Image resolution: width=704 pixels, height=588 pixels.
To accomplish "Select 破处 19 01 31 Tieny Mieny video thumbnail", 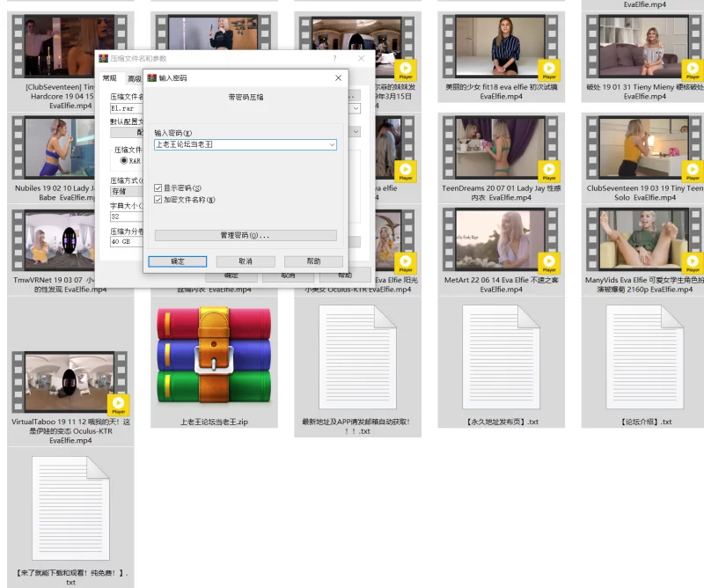I will point(645,46).
